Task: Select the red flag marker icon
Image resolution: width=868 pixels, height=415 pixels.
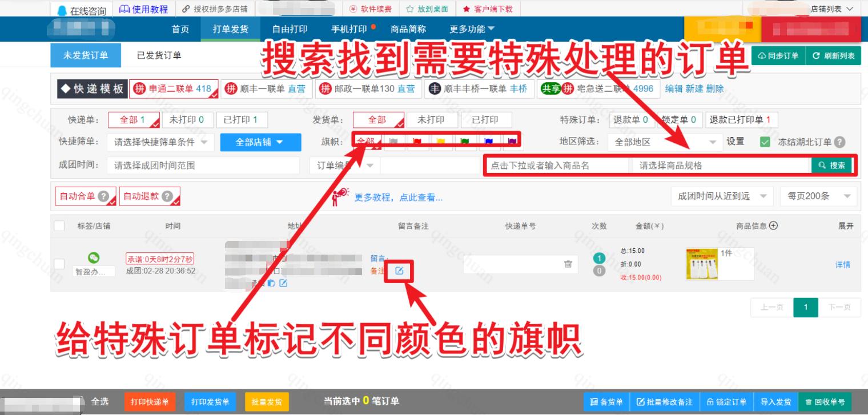Action: (x=418, y=141)
